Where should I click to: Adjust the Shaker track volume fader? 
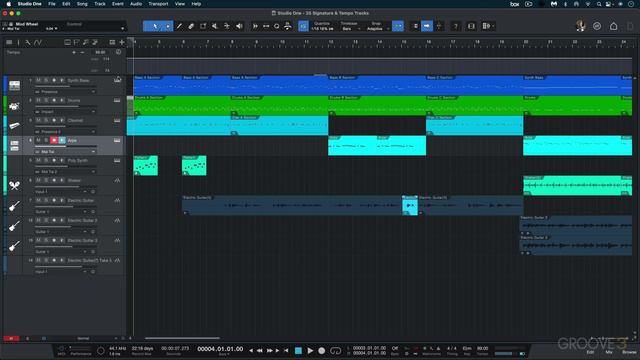65,186
